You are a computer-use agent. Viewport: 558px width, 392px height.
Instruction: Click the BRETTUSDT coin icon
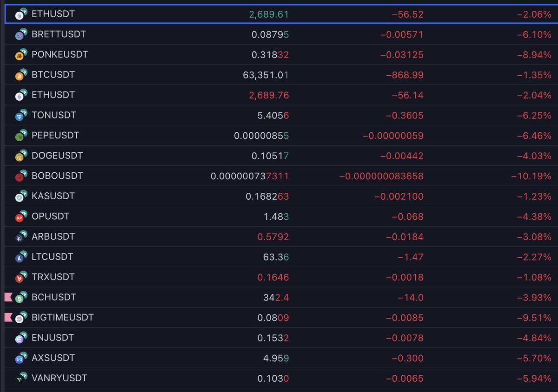click(x=21, y=34)
